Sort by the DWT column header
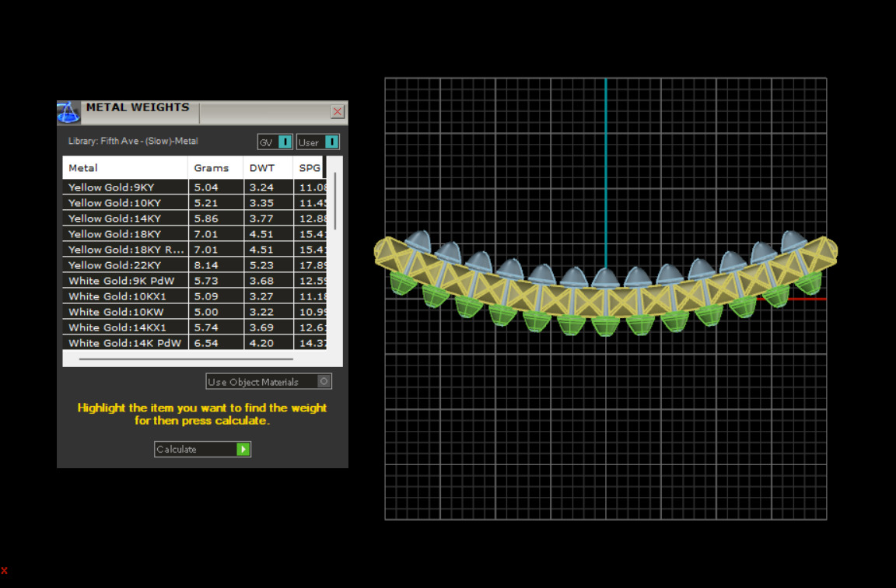This screenshot has height=588, width=896. [x=268, y=168]
